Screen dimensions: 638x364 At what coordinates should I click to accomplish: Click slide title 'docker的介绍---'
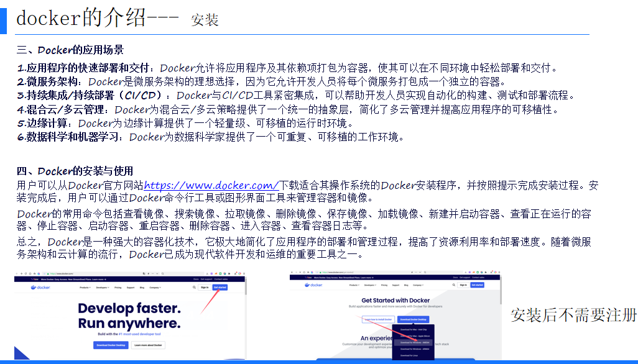(98, 17)
